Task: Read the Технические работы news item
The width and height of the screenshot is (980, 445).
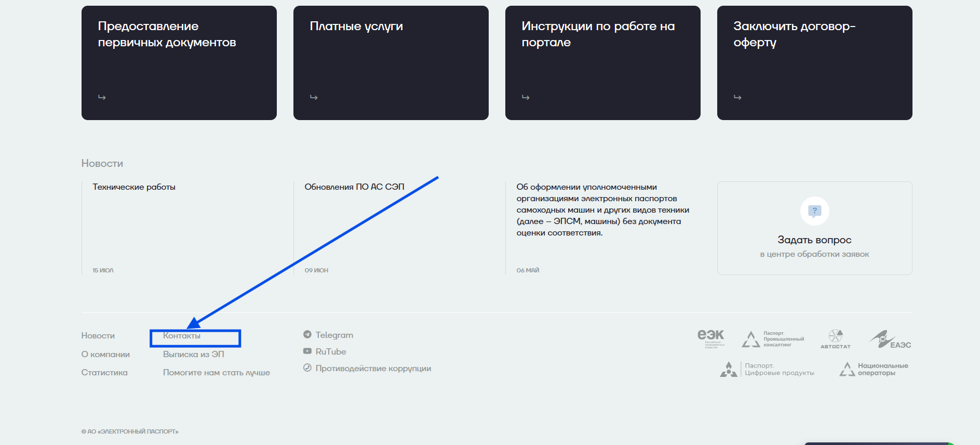Action: point(134,187)
